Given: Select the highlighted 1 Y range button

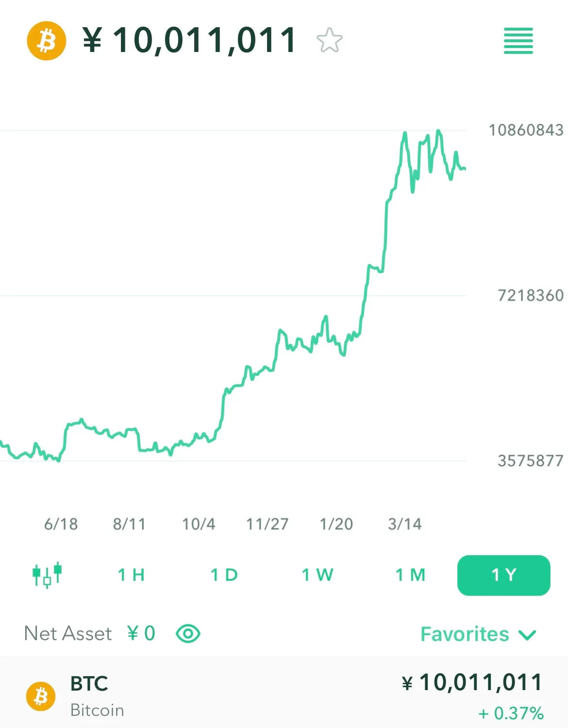Looking at the screenshot, I should pyautogui.click(x=504, y=575).
